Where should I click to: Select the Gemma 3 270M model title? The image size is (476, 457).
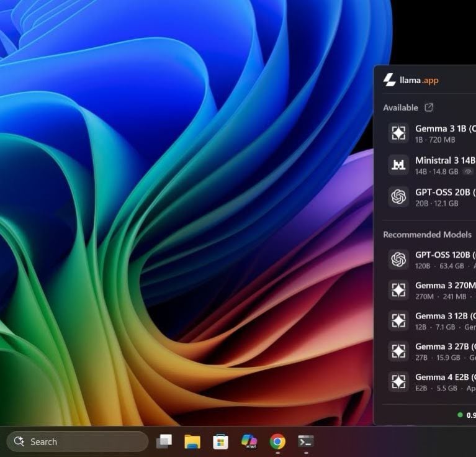446,286
